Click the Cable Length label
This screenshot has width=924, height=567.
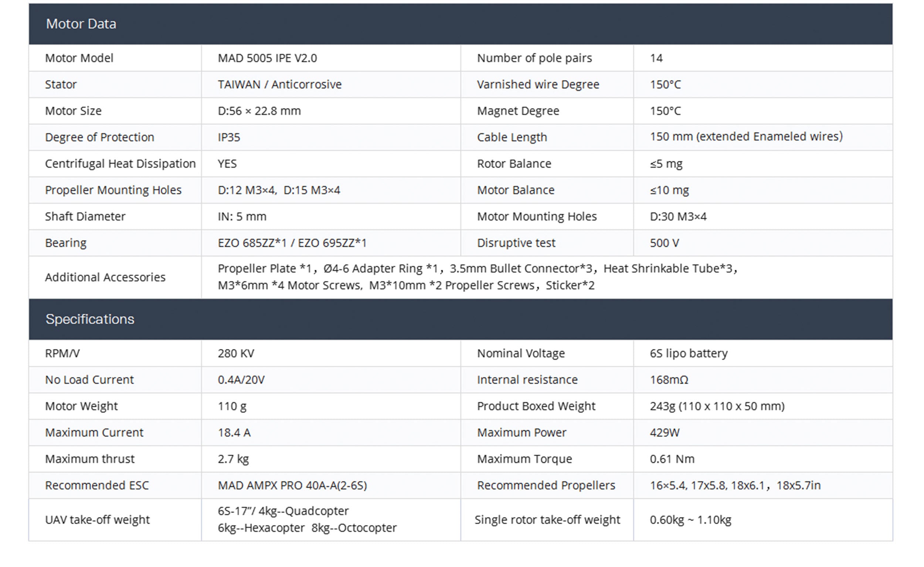[512, 137]
